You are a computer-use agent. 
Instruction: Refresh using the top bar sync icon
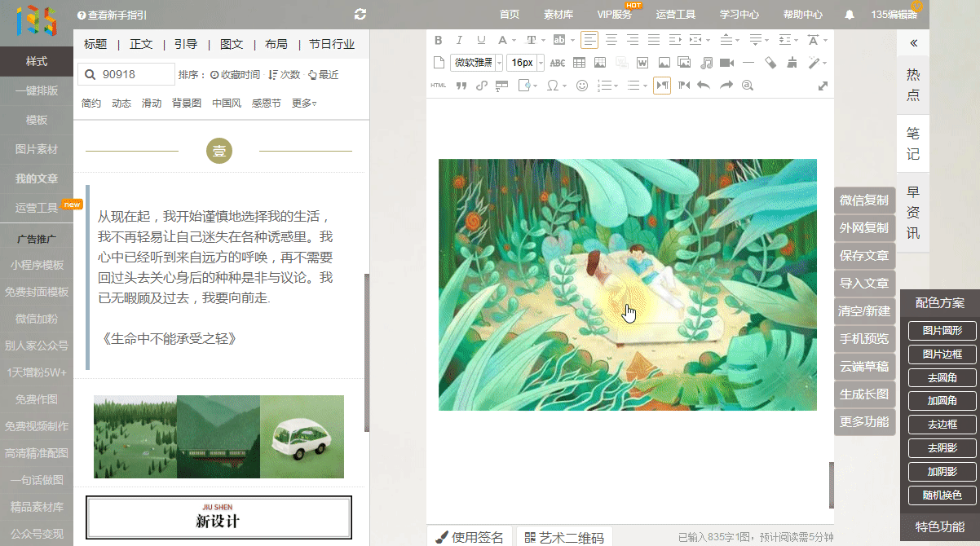[361, 15]
